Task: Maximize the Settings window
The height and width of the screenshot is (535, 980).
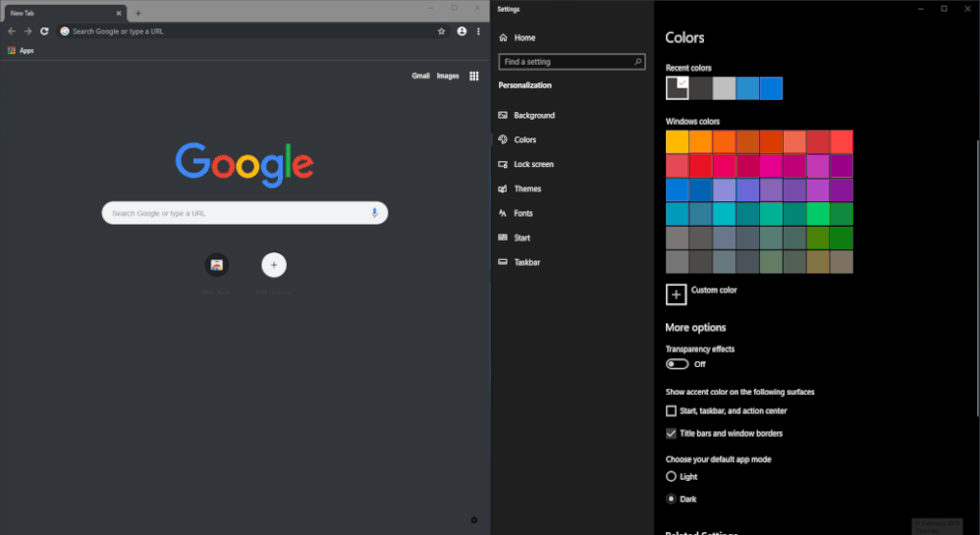Action: 944,9
